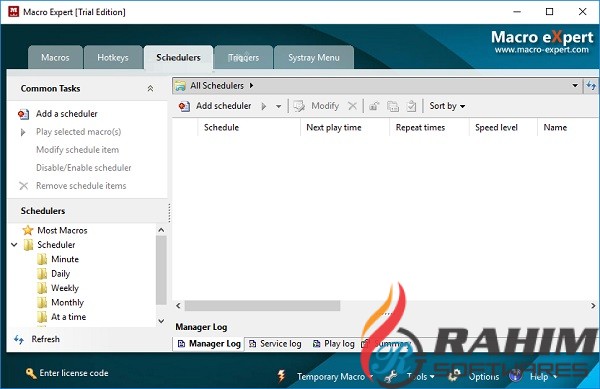Screen dimensions: 600x389
Task: Click Remove schedule items link
Action: coord(81,186)
